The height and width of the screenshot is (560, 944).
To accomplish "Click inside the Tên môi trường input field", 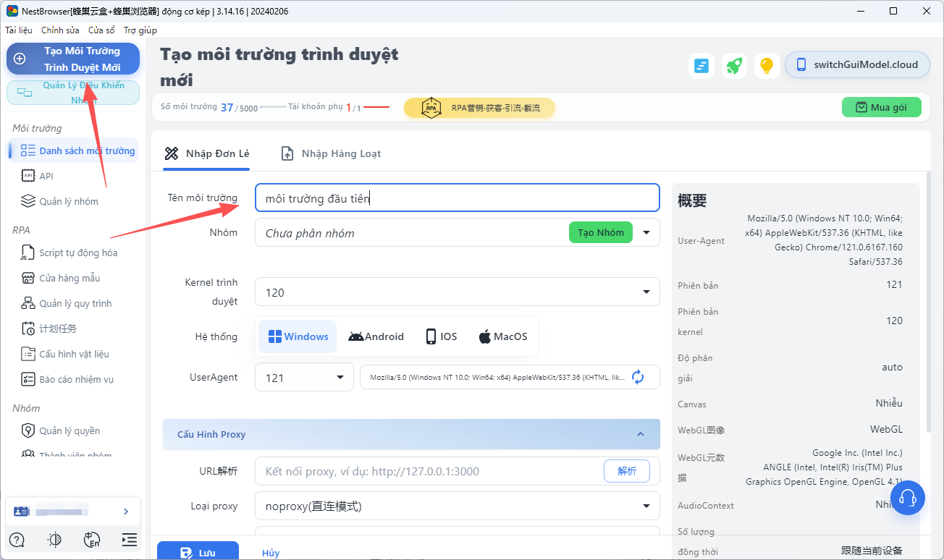I will [x=456, y=197].
